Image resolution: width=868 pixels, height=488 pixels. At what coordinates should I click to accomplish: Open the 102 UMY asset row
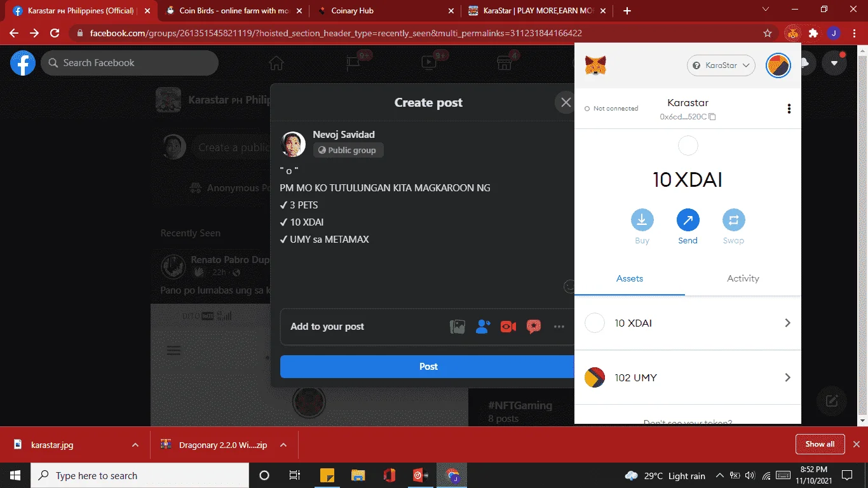click(688, 377)
